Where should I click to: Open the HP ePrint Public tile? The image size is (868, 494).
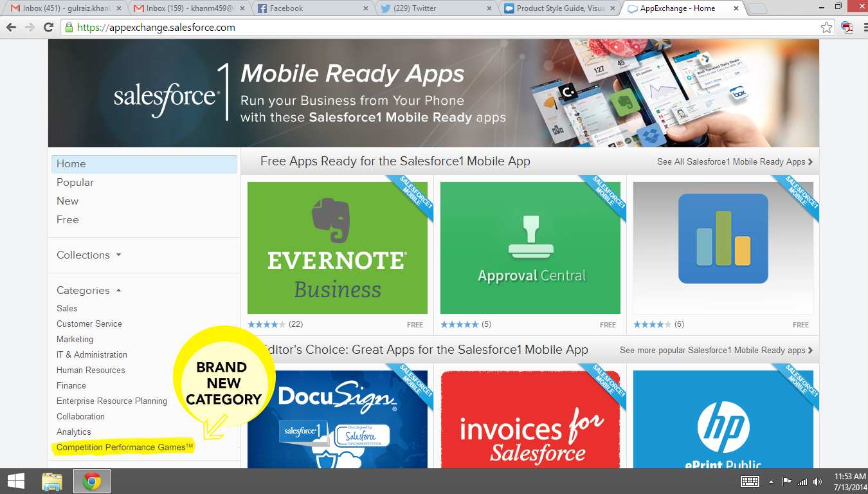coord(723,419)
